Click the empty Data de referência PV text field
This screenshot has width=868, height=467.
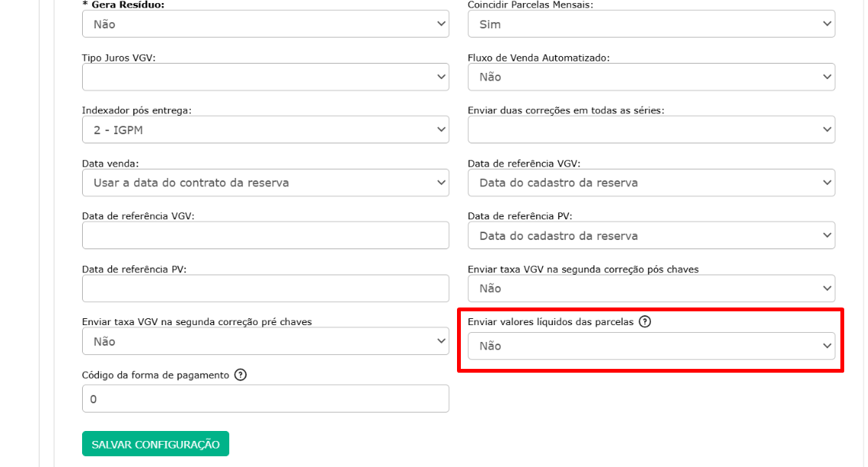265,288
